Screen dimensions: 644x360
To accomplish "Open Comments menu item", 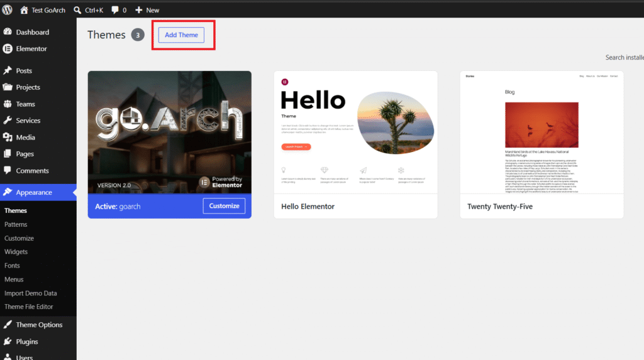I will coord(38,170).
